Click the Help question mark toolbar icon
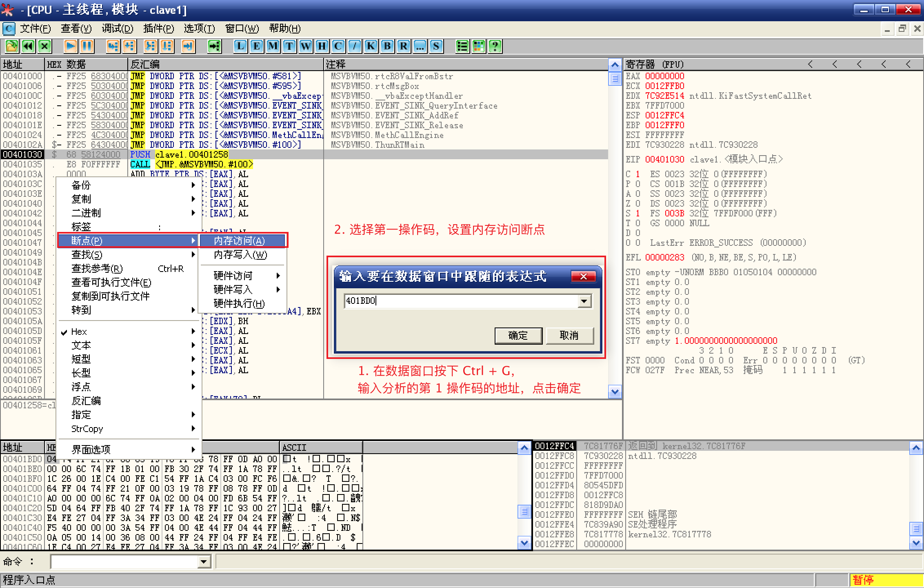Viewport: 924px width, 588px height. (x=495, y=46)
